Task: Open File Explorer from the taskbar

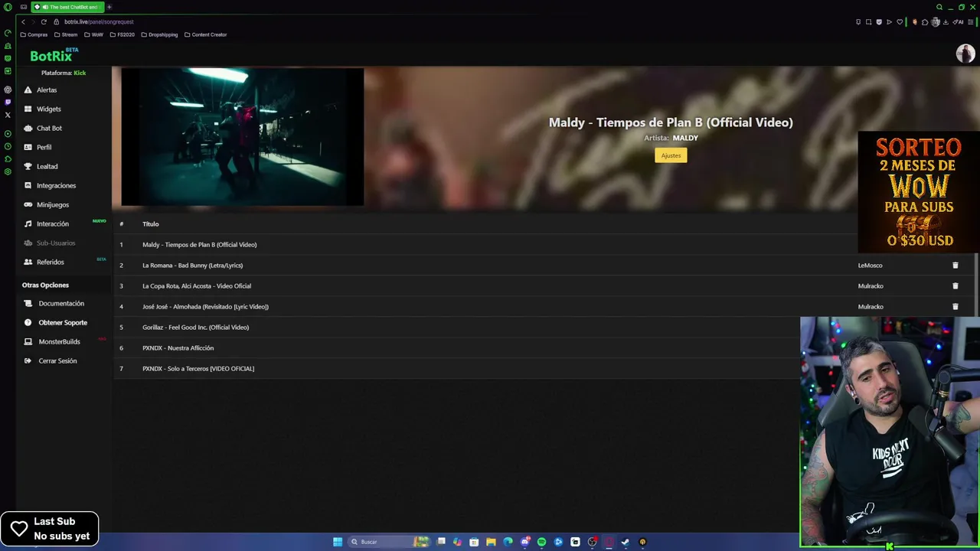Action: coord(491,542)
